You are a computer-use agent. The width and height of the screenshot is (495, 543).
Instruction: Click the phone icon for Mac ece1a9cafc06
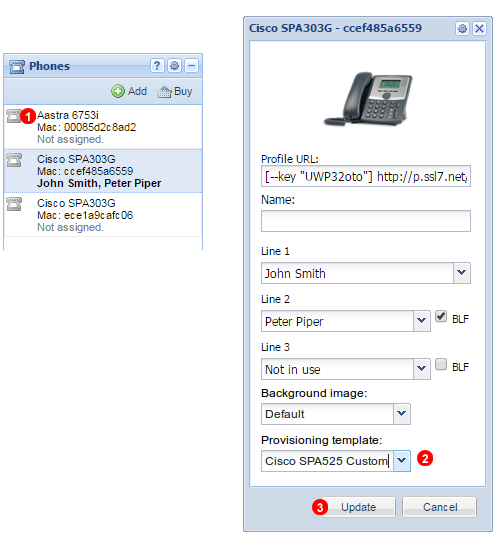coord(14,204)
